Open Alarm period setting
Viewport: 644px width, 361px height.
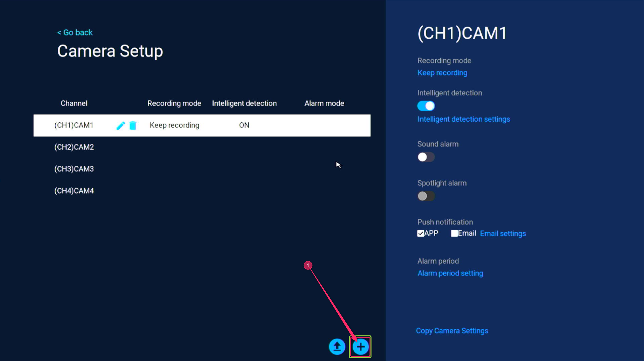(450, 273)
